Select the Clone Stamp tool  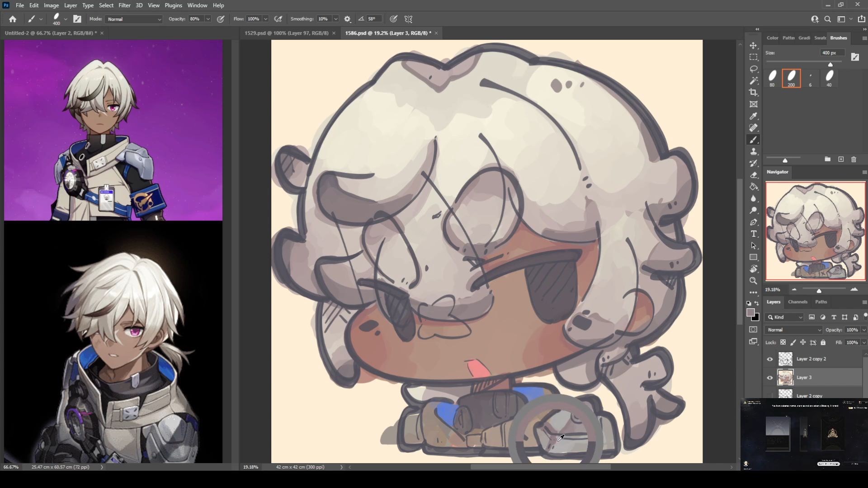point(753,152)
